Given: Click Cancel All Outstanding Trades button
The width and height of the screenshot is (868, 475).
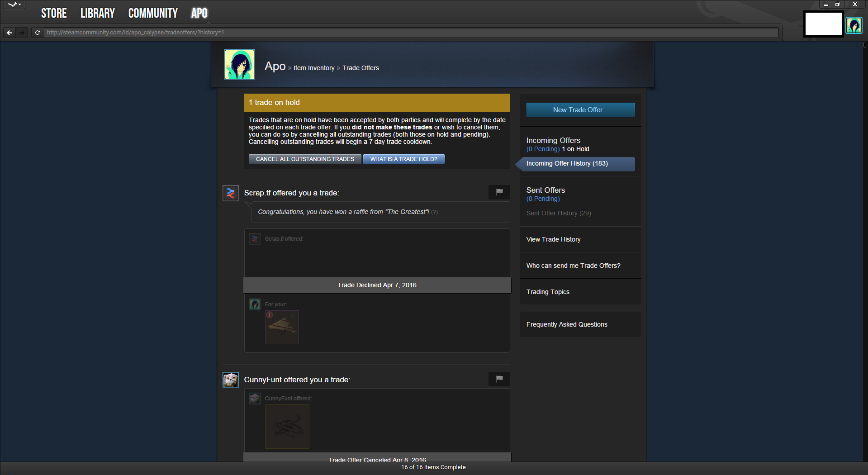Looking at the screenshot, I should click(x=305, y=159).
